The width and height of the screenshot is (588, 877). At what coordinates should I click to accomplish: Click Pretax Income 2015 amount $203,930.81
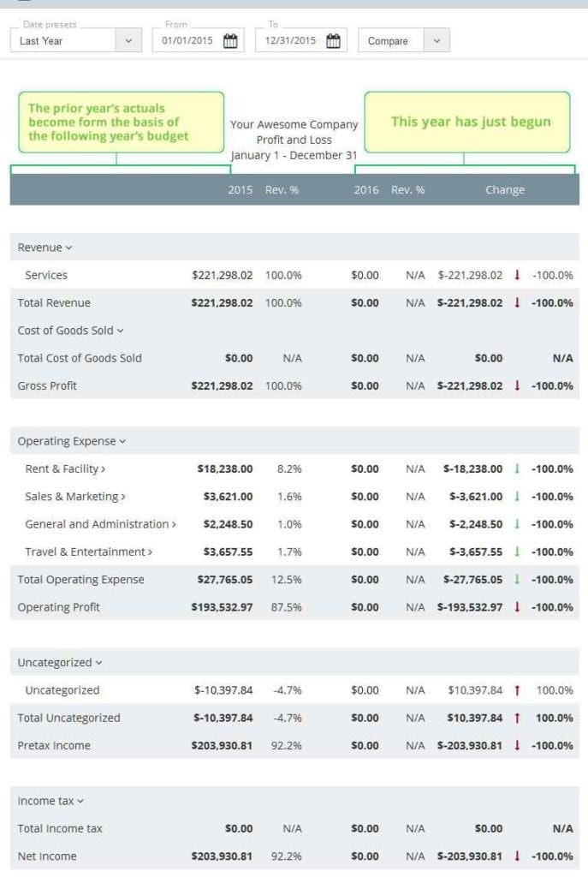(222, 746)
